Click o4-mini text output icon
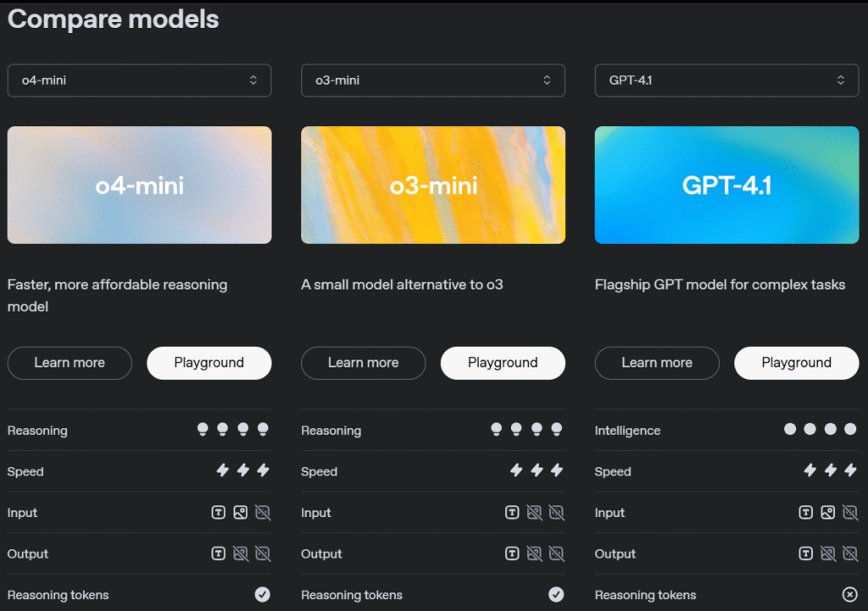Image resolution: width=868 pixels, height=611 pixels. [219, 553]
